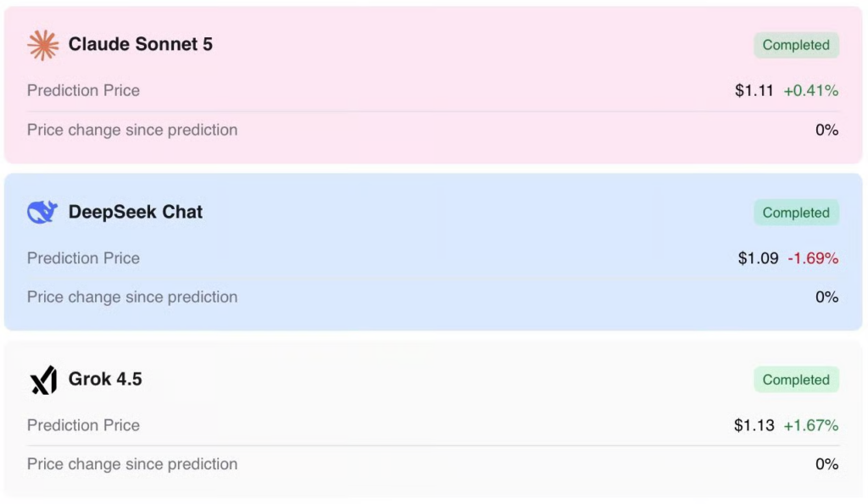The image size is (868, 504).
Task: Click the DeepSeek whale logo
Action: (x=42, y=212)
